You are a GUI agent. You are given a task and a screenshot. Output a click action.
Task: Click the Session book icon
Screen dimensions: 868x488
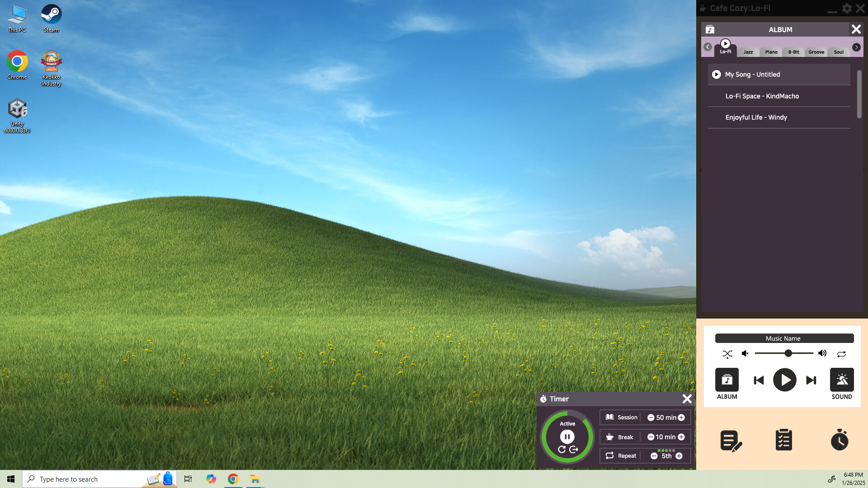coord(609,417)
